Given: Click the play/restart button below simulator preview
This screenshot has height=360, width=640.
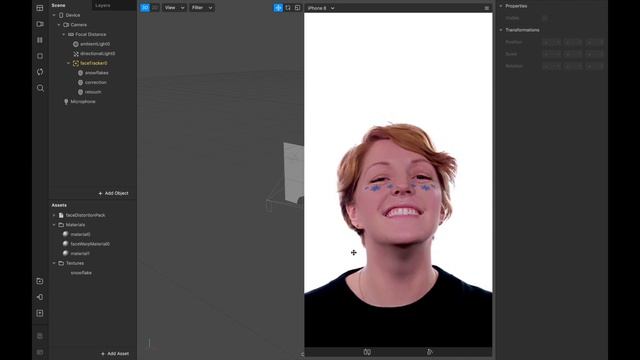Looking at the screenshot, I should coord(429,352).
